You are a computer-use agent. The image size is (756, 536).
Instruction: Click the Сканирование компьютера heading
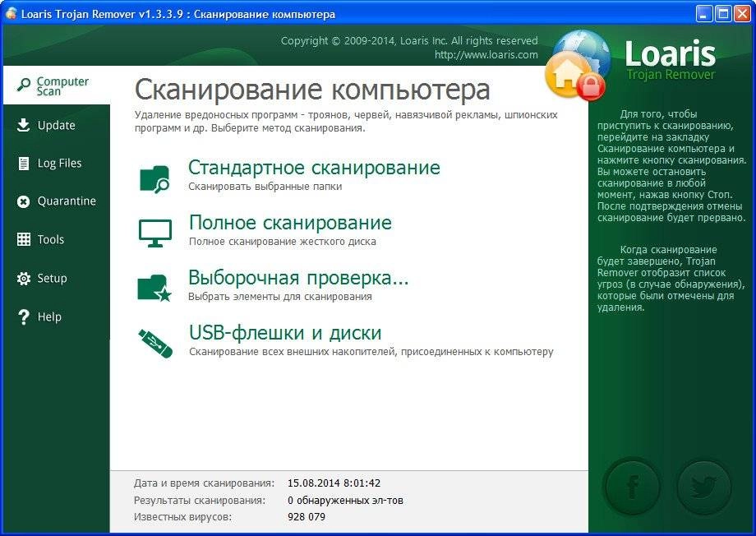(x=312, y=90)
